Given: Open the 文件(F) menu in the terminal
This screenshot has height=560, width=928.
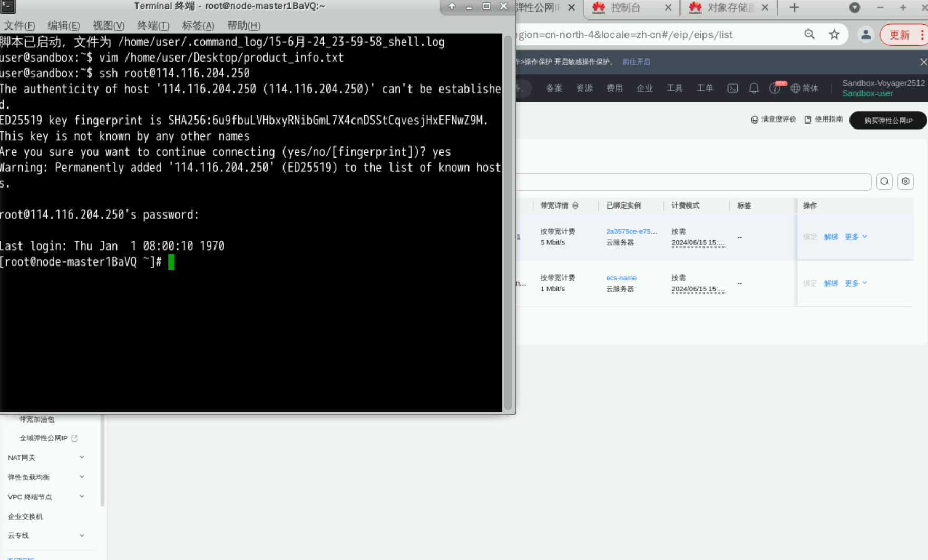Looking at the screenshot, I should pyautogui.click(x=19, y=25).
